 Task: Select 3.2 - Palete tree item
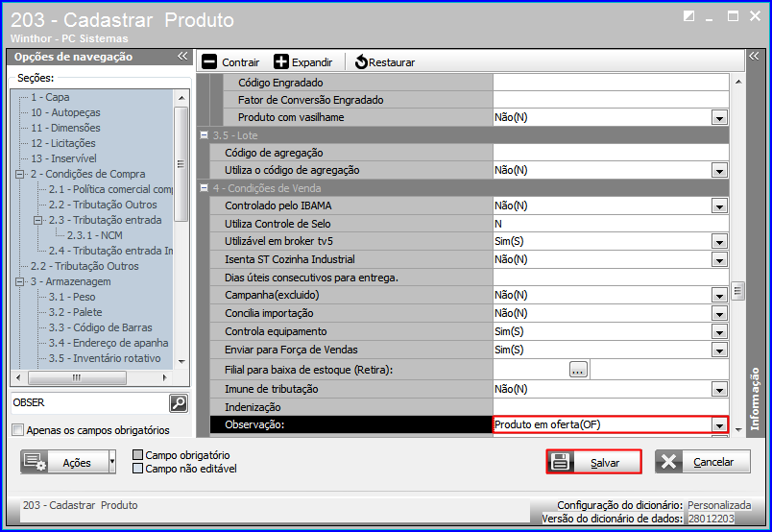(x=75, y=312)
